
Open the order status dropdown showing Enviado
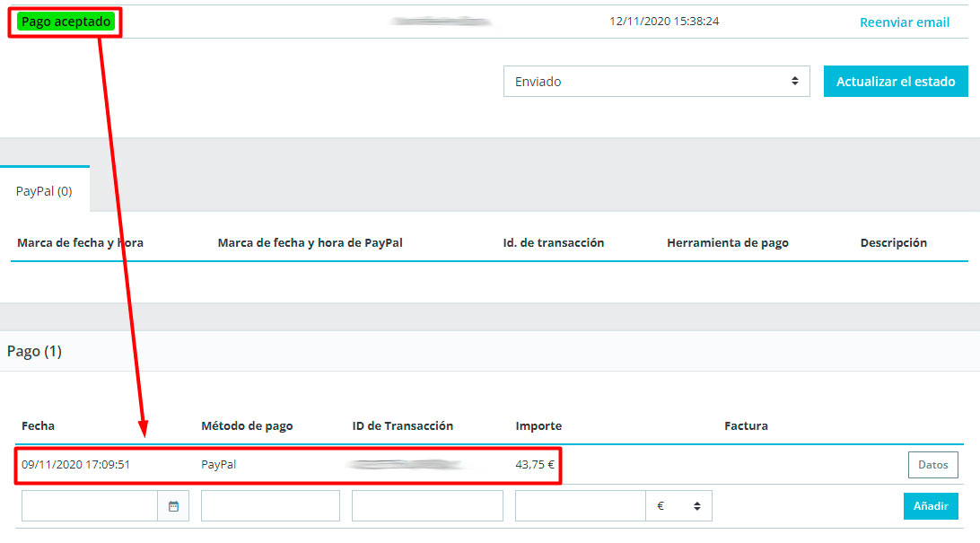[x=656, y=82]
